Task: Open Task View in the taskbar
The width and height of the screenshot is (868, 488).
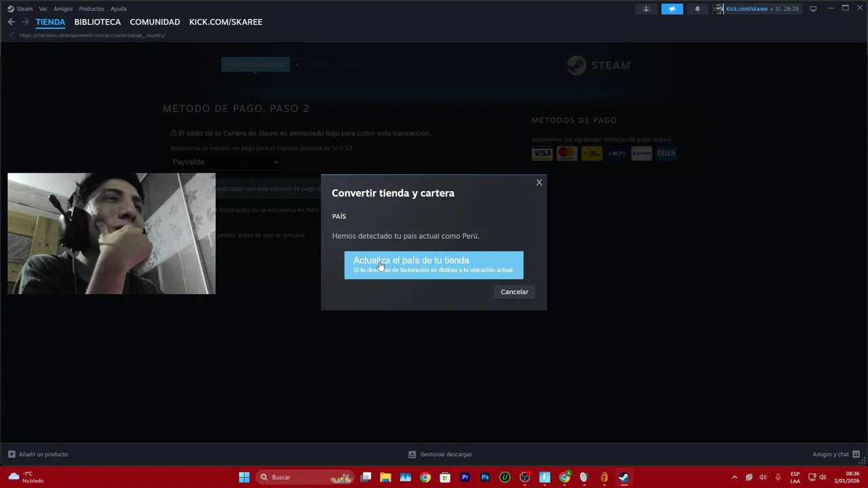Action: point(366,477)
